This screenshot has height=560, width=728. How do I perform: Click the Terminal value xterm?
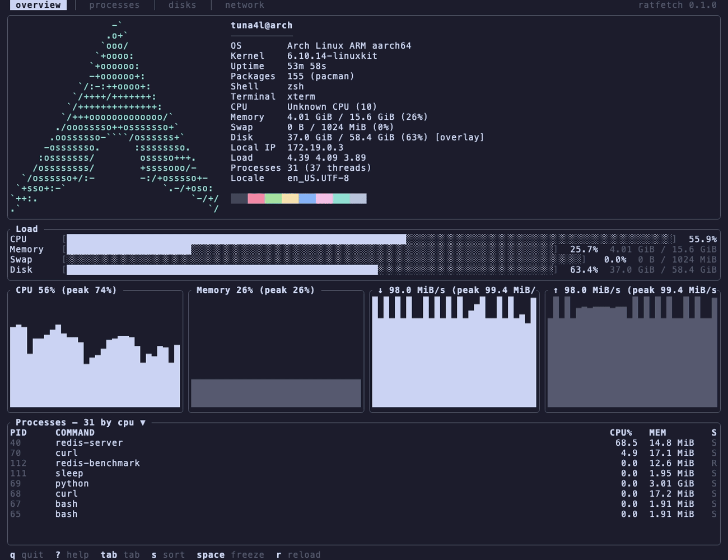coord(301,97)
